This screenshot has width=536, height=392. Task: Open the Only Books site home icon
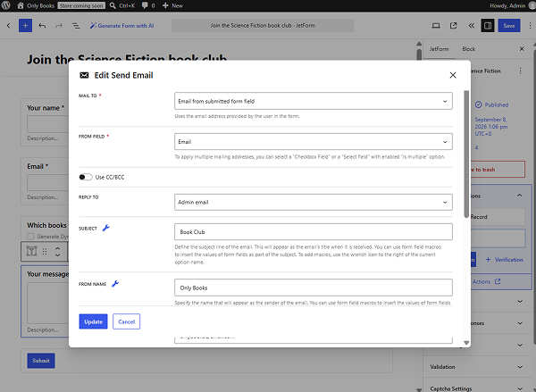point(21,5)
